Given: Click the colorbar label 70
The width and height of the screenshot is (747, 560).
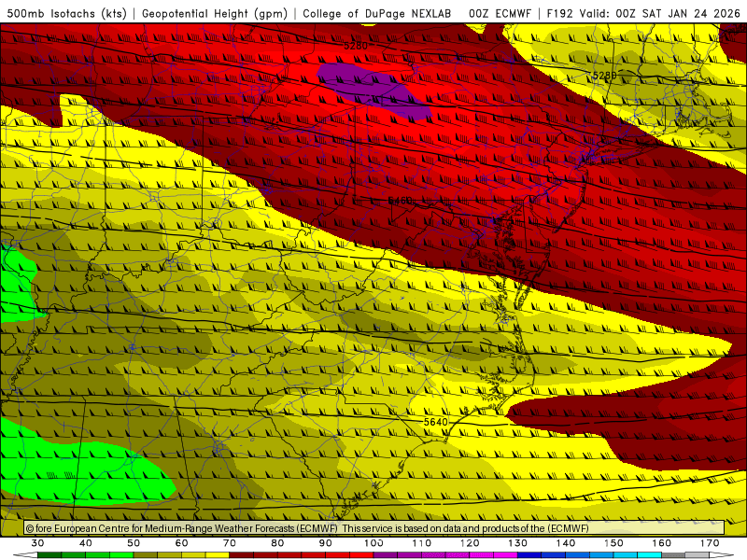Looking at the screenshot, I should (x=230, y=543).
